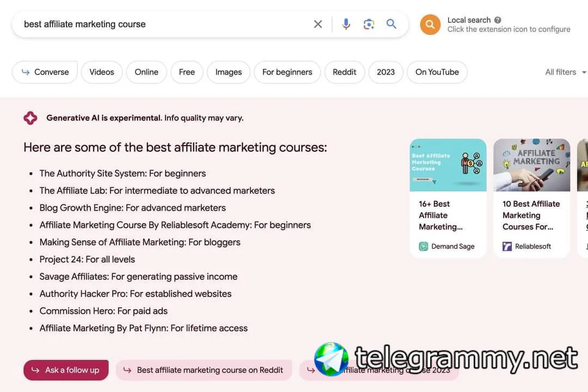Click the Project 24 list item
This screenshot has height=392, width=588.
[87, 260]
